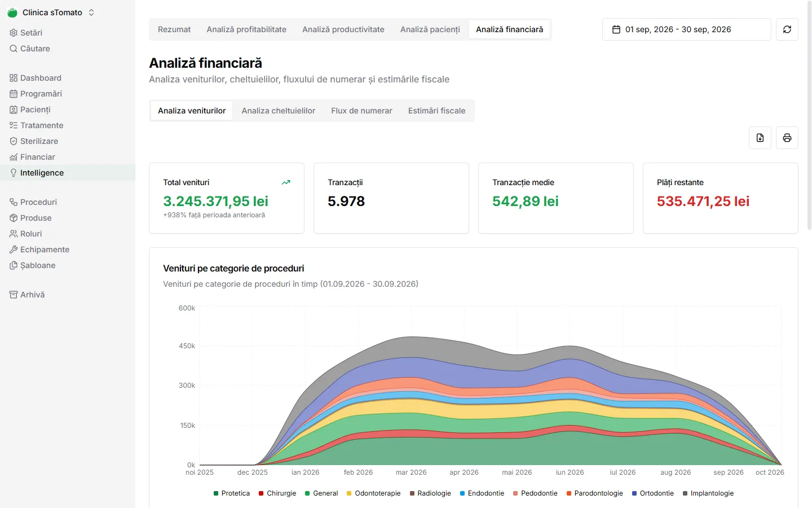The image size is (812, 508).
Task: Open the Analiza cheltuielilor sub-tab
Action: [x=279, y=111]
